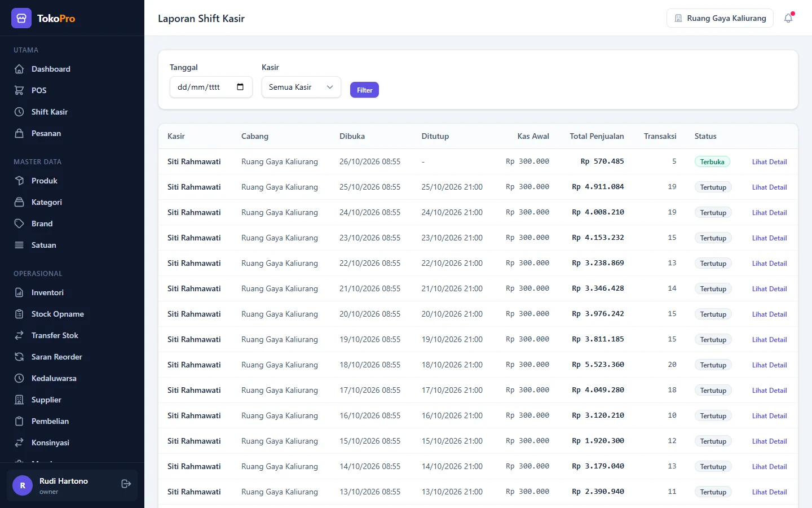Open the calendar picker in Tanggal field

coord(240,87)
